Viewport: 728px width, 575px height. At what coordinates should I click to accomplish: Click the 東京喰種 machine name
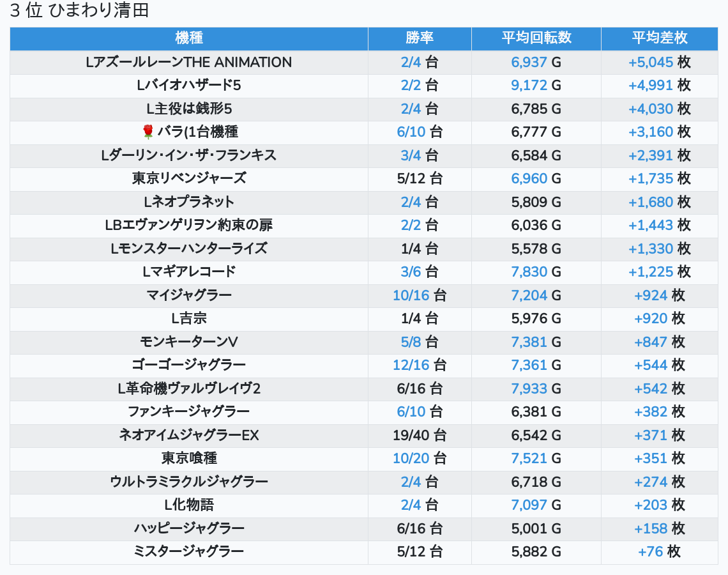(x=189, y=459)
